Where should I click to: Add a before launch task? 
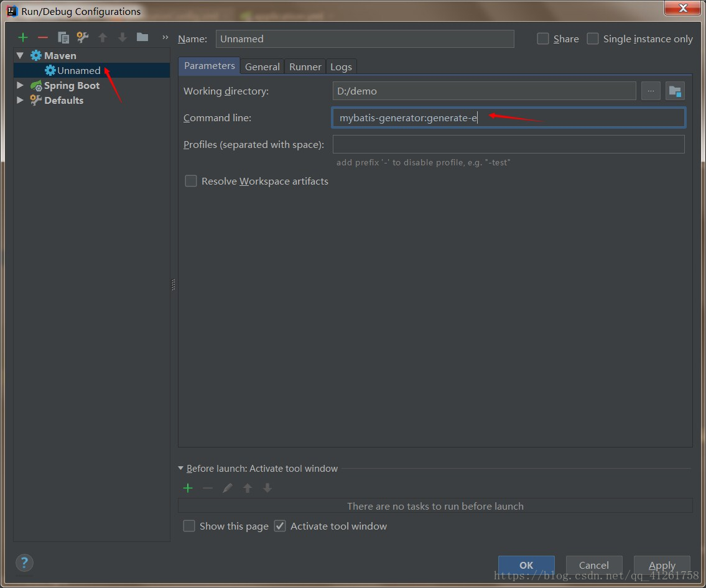click(x=188, y=488)
